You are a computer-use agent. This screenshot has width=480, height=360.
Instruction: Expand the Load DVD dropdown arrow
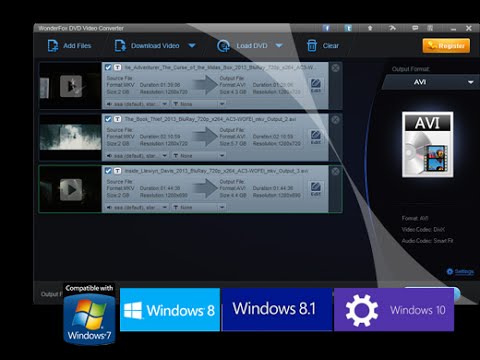tap(279, 46)
